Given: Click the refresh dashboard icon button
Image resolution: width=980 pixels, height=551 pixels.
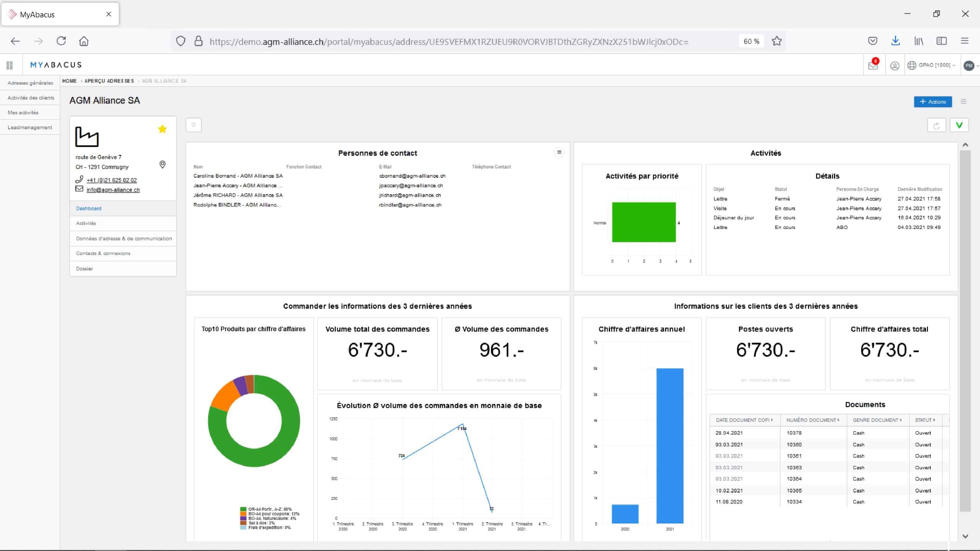Looking at the screenshot, I should coord(936,125).
